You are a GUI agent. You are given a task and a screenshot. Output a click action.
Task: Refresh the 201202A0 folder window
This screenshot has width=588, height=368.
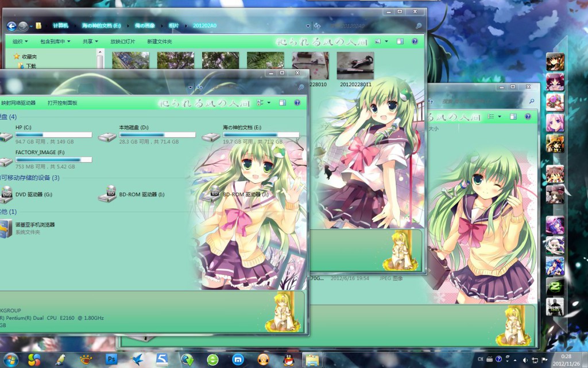tap(317, 26)
